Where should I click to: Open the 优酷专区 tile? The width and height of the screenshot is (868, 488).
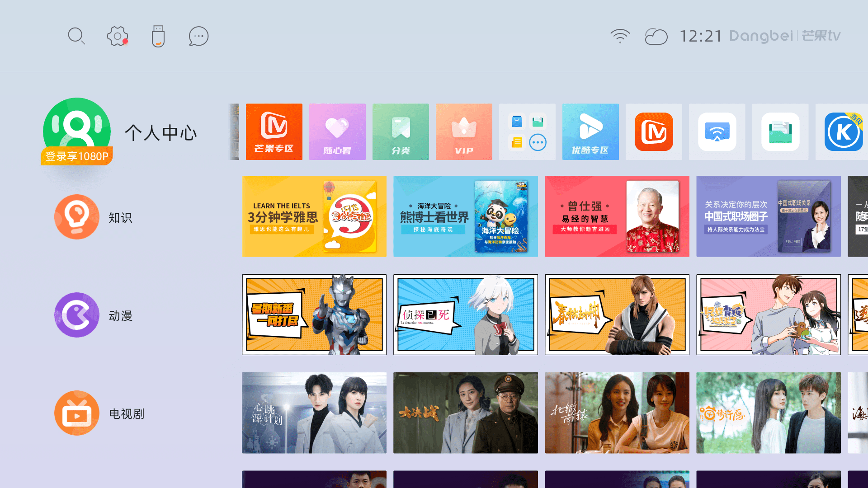point(590,132)
